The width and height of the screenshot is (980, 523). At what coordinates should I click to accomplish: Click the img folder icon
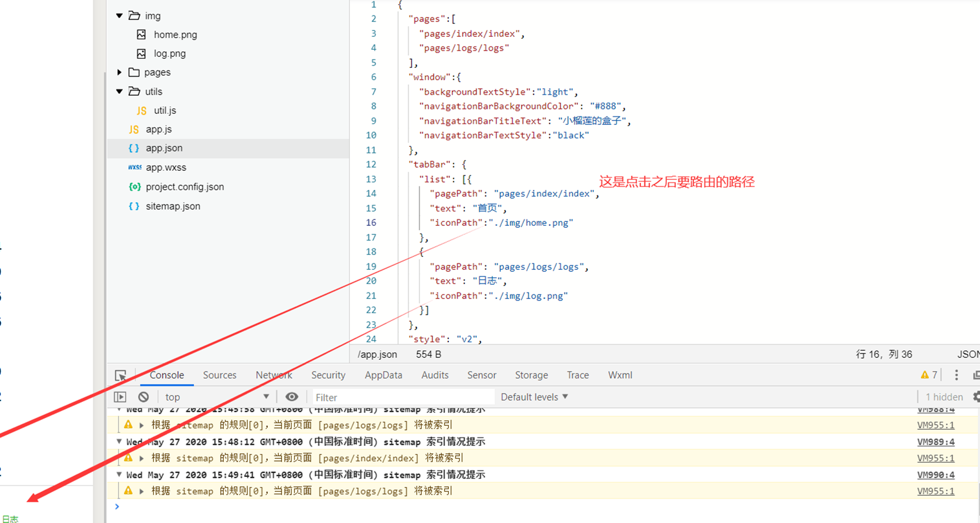[x=134, y=16]
